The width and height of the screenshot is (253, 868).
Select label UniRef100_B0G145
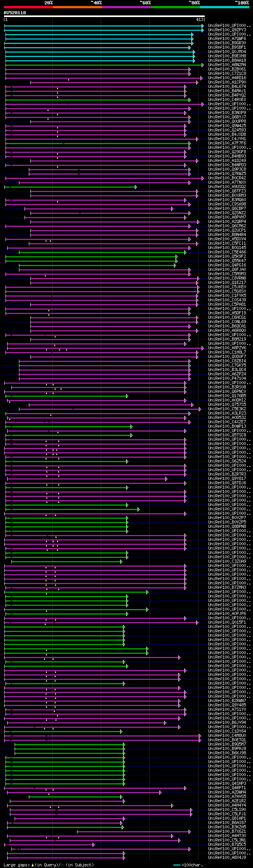[227, 247]
